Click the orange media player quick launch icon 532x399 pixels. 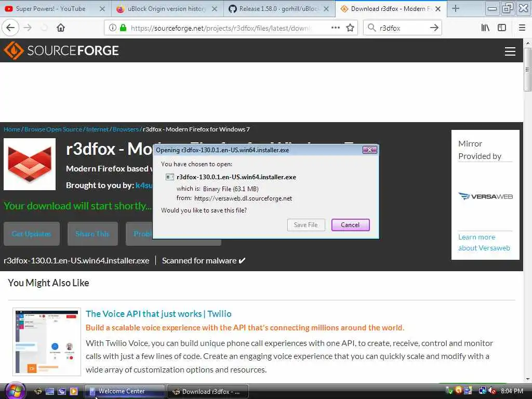[74, 391]
